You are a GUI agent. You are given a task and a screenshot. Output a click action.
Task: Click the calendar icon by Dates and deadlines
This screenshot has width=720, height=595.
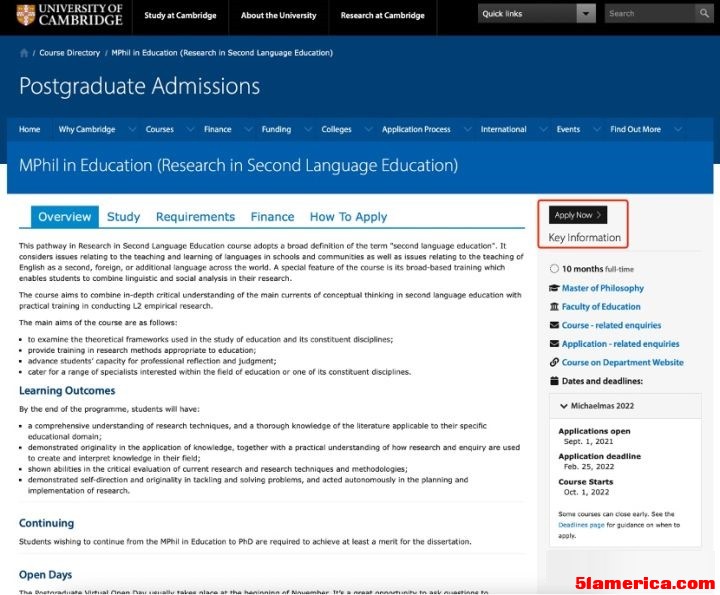(554, 381)
